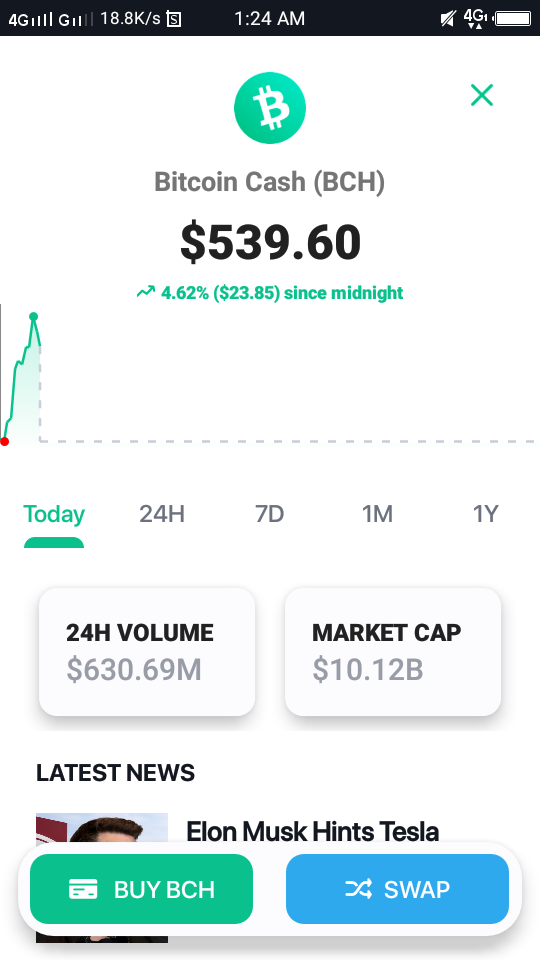Open the Elon Musk news thumbnail
Viewport: 540px width, 960px height.
click(102, 833)
